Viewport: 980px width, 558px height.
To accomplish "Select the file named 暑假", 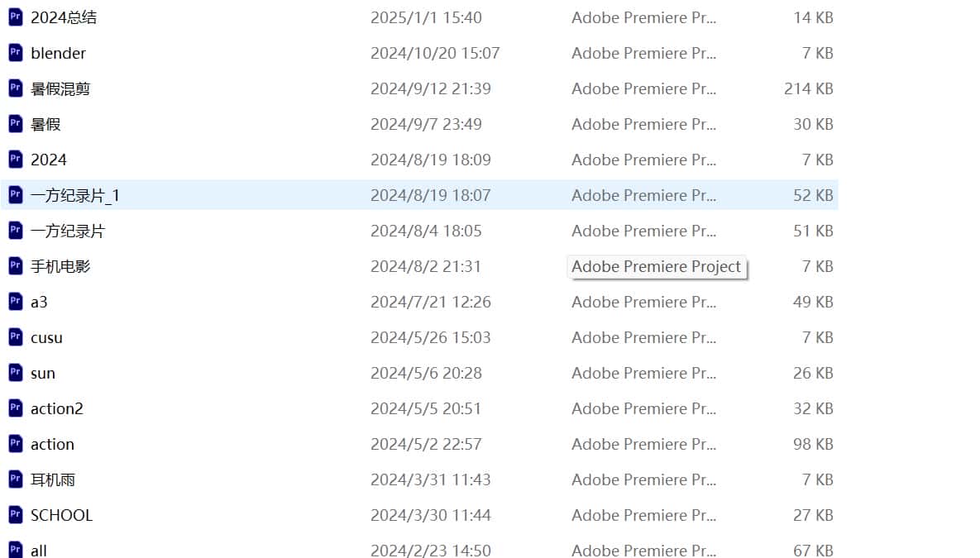I will tap(45, 124).
